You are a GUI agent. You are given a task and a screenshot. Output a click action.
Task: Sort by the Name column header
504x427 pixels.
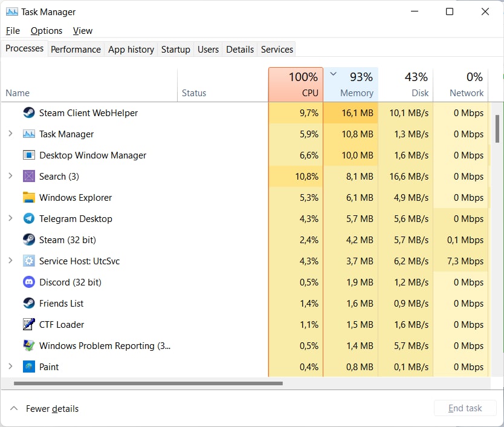click(x=89, y=85)
